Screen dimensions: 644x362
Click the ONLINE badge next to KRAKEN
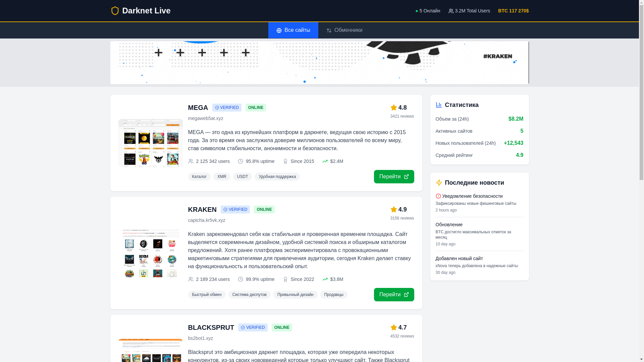pyautogui.click(x=264, y=209)
